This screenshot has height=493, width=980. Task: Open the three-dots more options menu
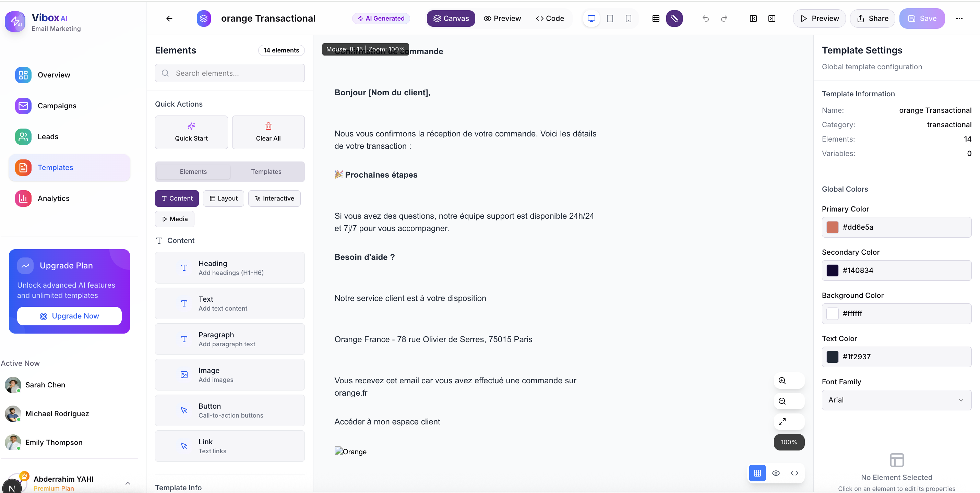[x=959, y=18]
